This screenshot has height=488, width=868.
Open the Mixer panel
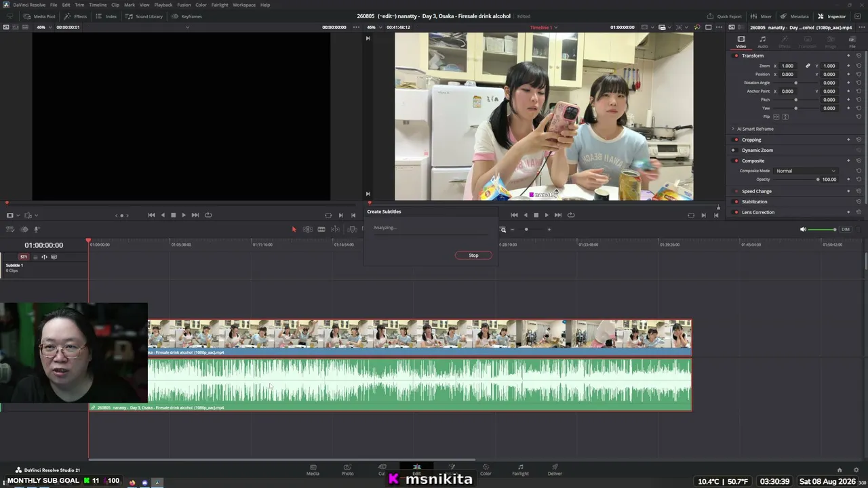click(x=762, y=16)
